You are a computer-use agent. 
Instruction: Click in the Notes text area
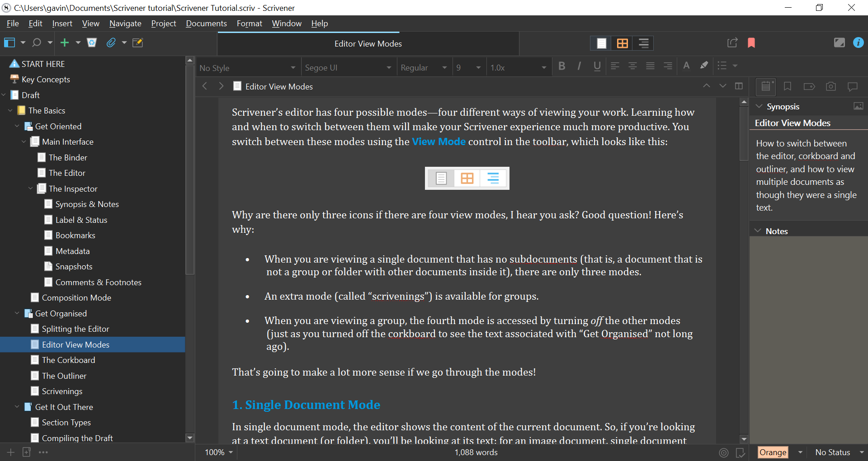coord(808,339)
